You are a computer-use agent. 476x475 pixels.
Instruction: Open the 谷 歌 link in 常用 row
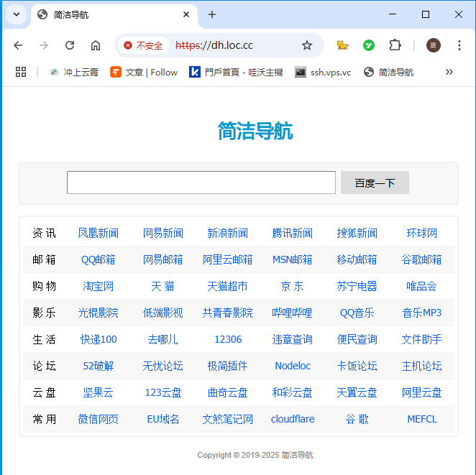357,419
